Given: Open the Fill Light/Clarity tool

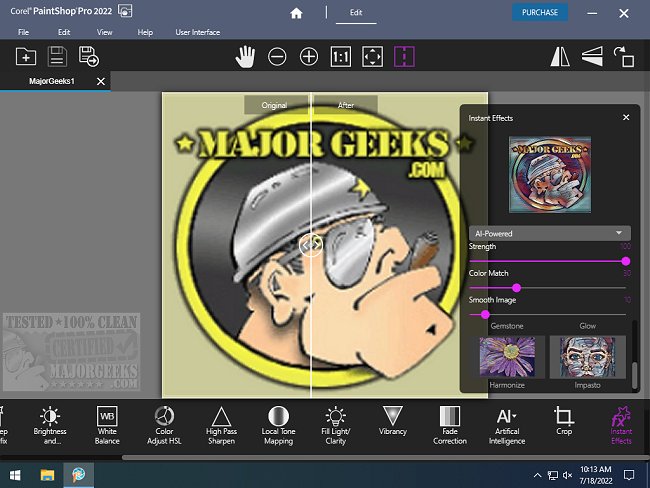Looking at the screenshot, I should point(336,425).
